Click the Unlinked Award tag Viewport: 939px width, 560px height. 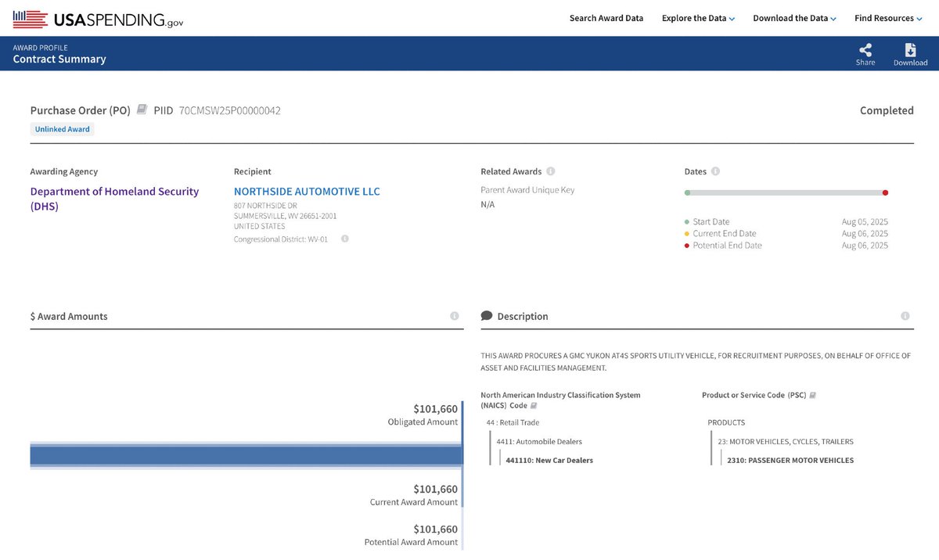pos(63,129)
